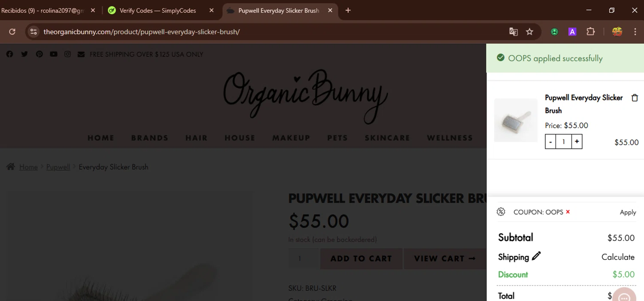Open the Extensions puzzle icon
Screen dimensions: 644x301
tap(591, 31)
